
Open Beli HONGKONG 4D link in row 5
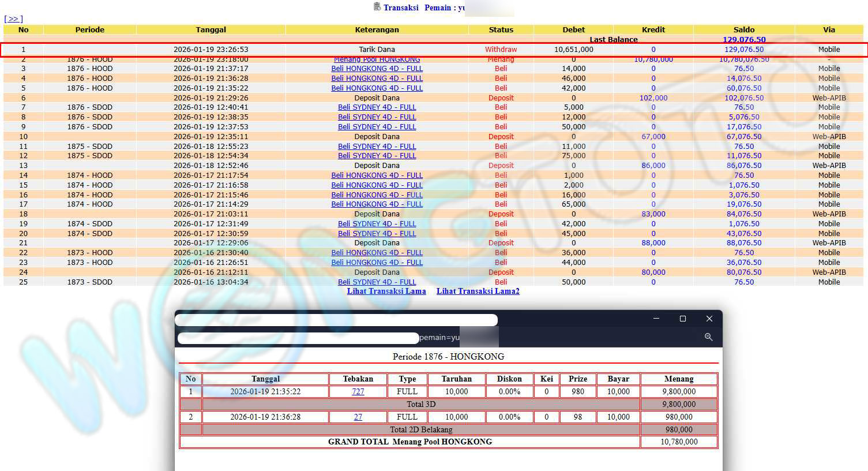pos(377,88)
